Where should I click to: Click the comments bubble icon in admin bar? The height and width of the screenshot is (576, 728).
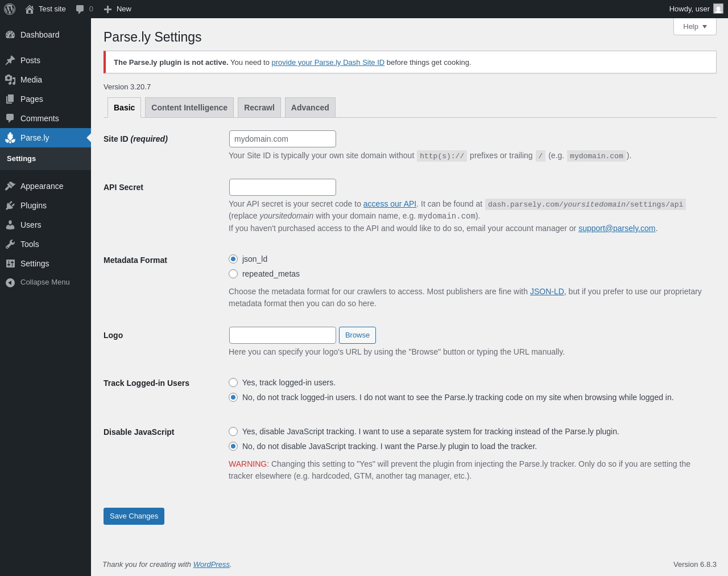click(x=80, y=9)
